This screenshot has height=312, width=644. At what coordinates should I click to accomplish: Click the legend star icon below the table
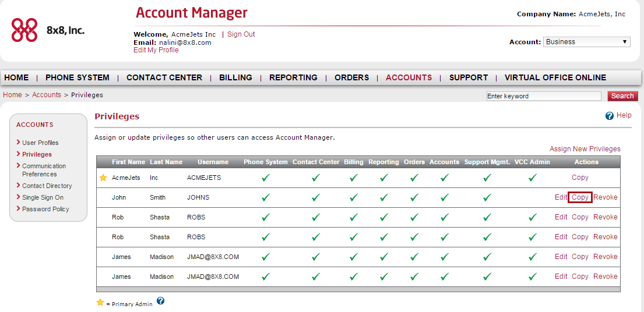pyautogui.click(x=100, y=303)
